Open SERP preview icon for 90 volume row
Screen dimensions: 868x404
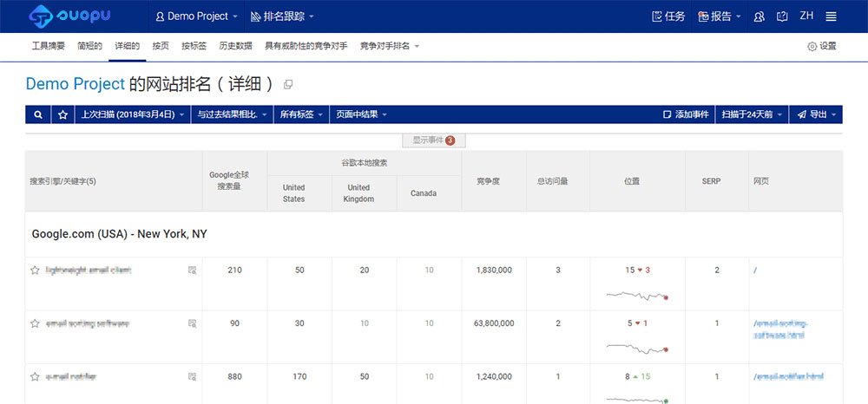192,323
